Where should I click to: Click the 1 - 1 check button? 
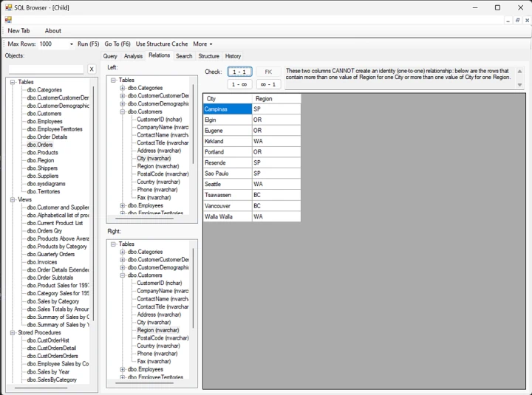(239, 72)
